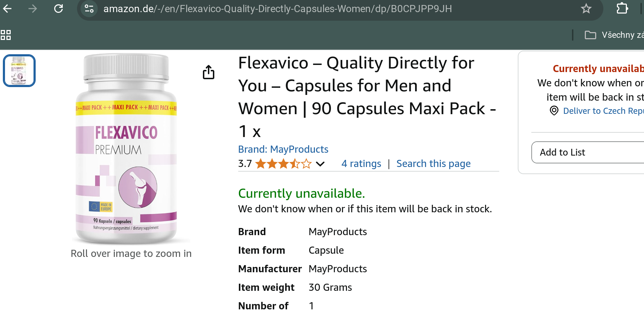Open the browser extensions puzzle icon

pos(622,8)
